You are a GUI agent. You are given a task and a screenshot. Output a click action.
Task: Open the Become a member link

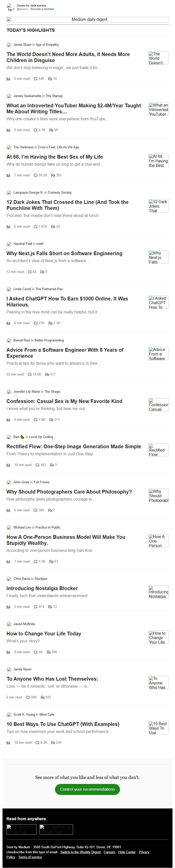(x=42, y=9)
